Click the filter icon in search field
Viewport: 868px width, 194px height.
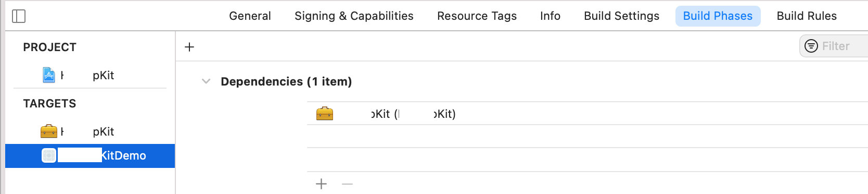811,46
